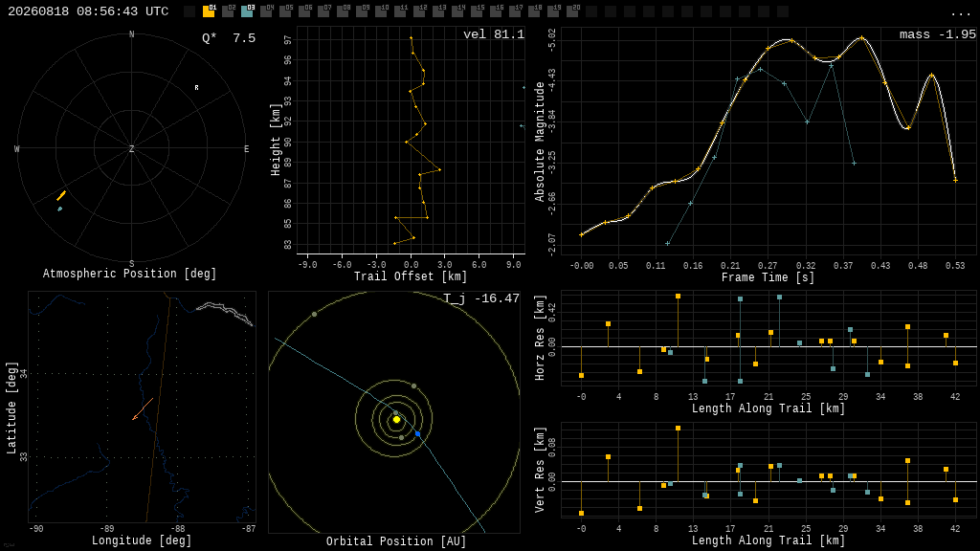Select station square 05 in top bar
This screenshot has width=980, height=551.
coord(285,11)
